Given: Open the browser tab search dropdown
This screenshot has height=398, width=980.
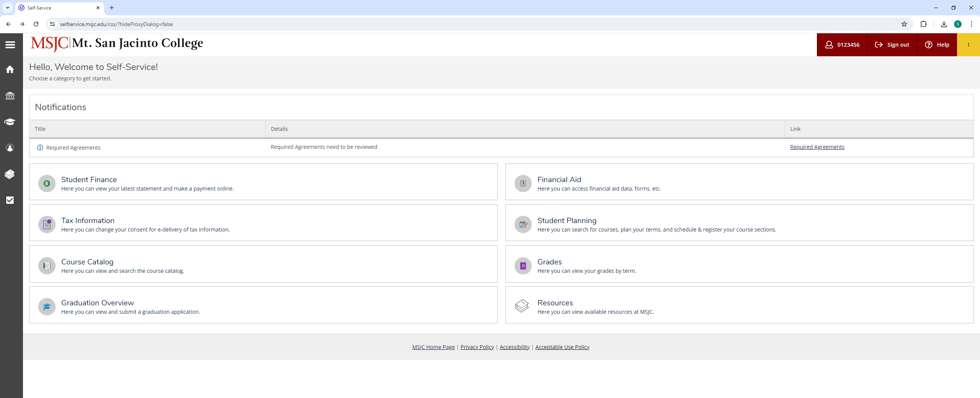Looking at the screenshot, I should coord(8,8).
